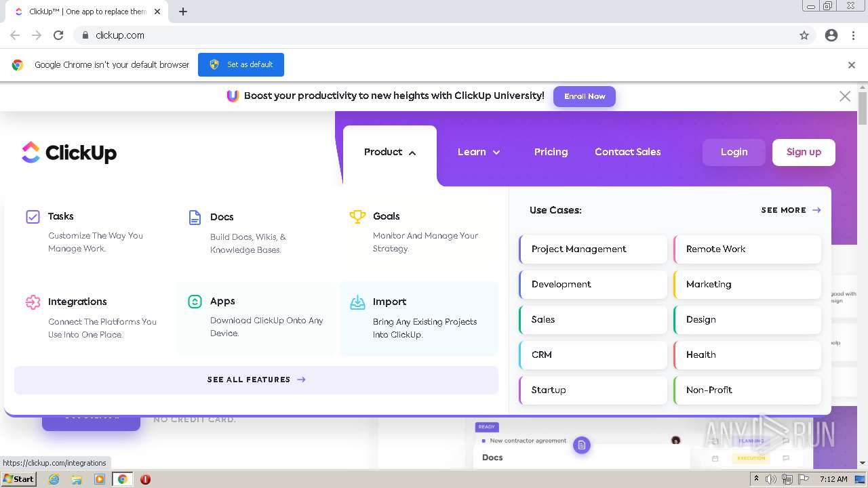Close the ClickUp browser tab

[157, 12]
